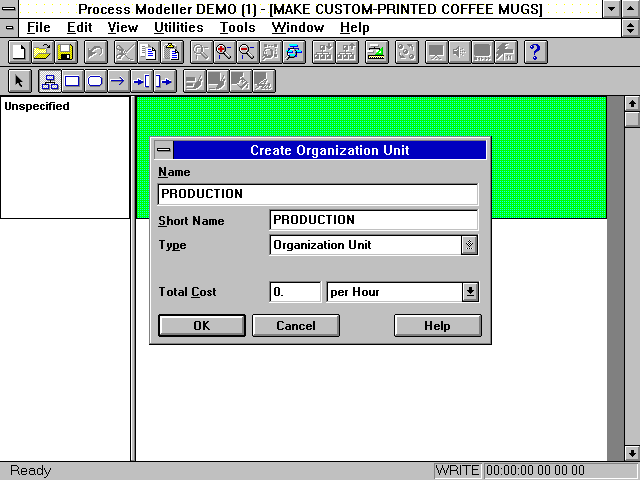Select the rounded rectangle shape tool
Screen dimensions: 640x480
[95, 81]
